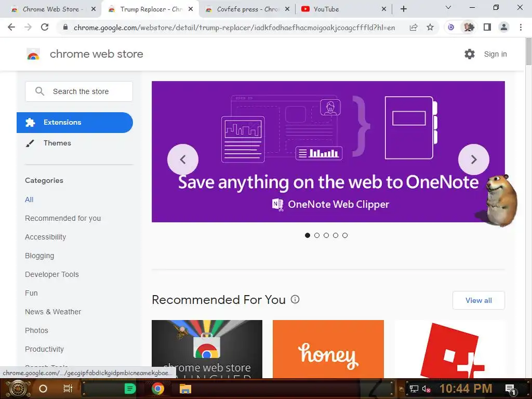The image size is (532, 399).
Task: Open the Trump Replacer extension icon
Action: point(469,27)
